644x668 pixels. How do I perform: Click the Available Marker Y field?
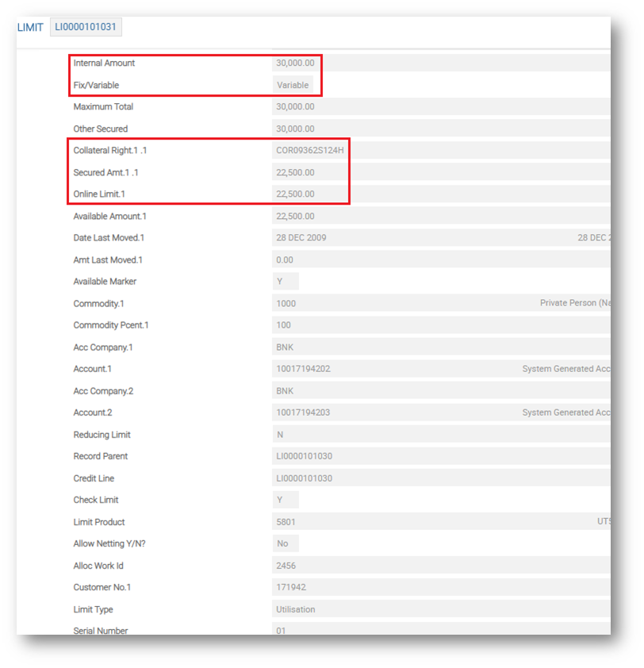click(286, 282)
